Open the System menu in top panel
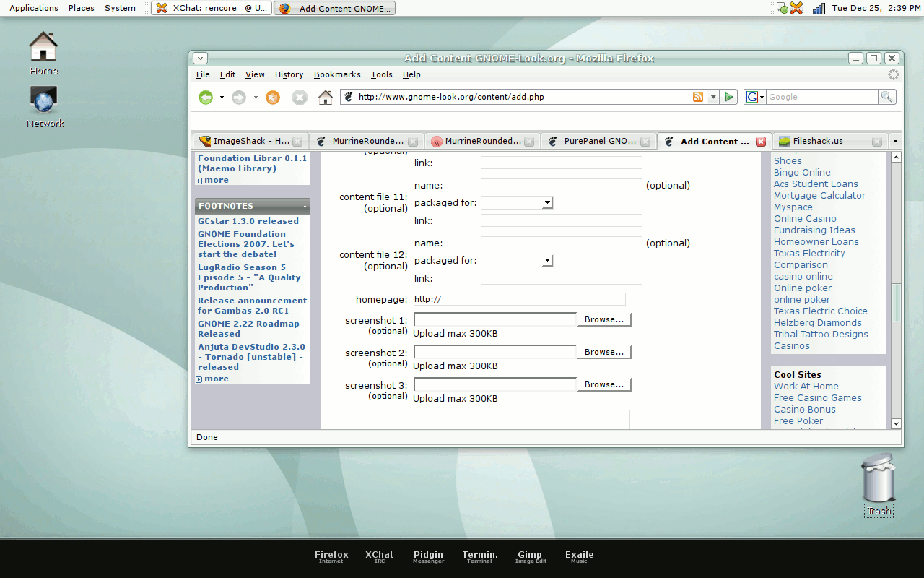 (120, 8)
